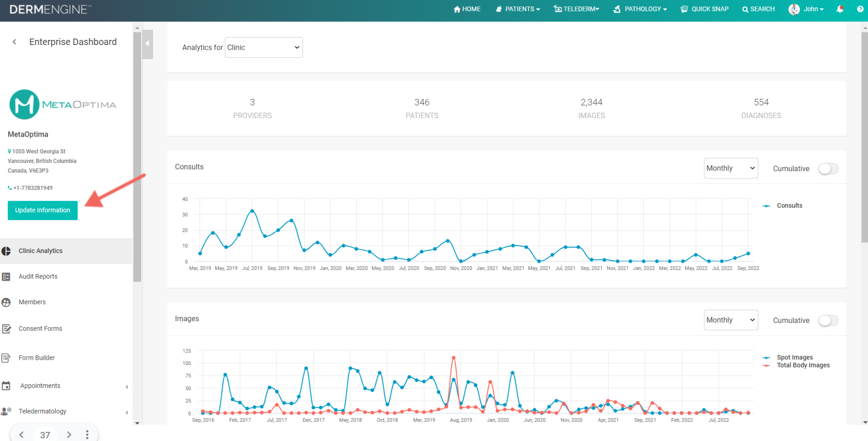Click the Aug 2019 total body images peak
The image size is (868, 441).
[x=453, y=358]
